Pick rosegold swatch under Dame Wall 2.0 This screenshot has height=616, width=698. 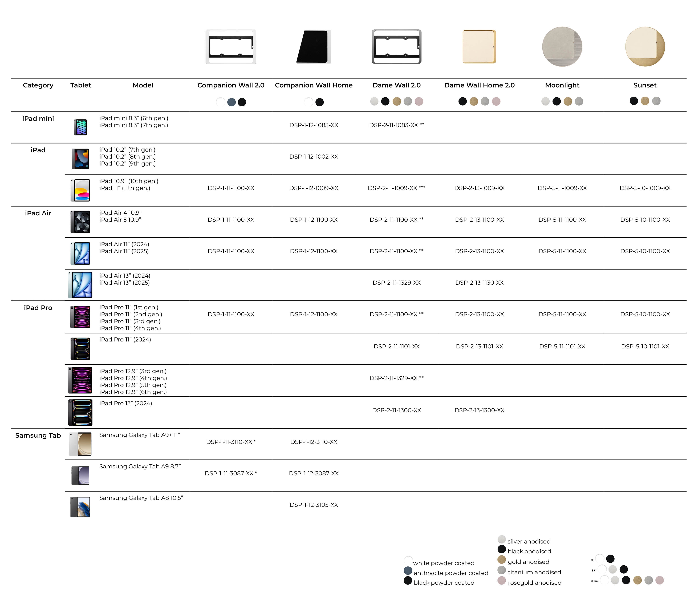[419, 102]
